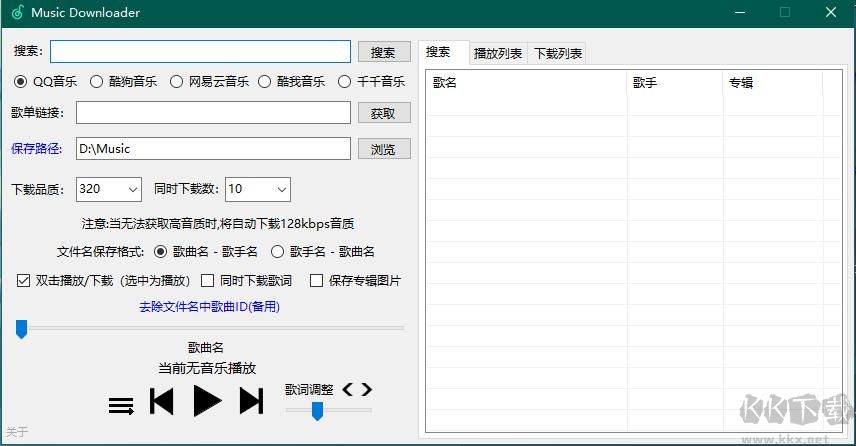Screen dimensions: 856x446
Task: Click the 浏览 browse button
Action: (383, 149)
